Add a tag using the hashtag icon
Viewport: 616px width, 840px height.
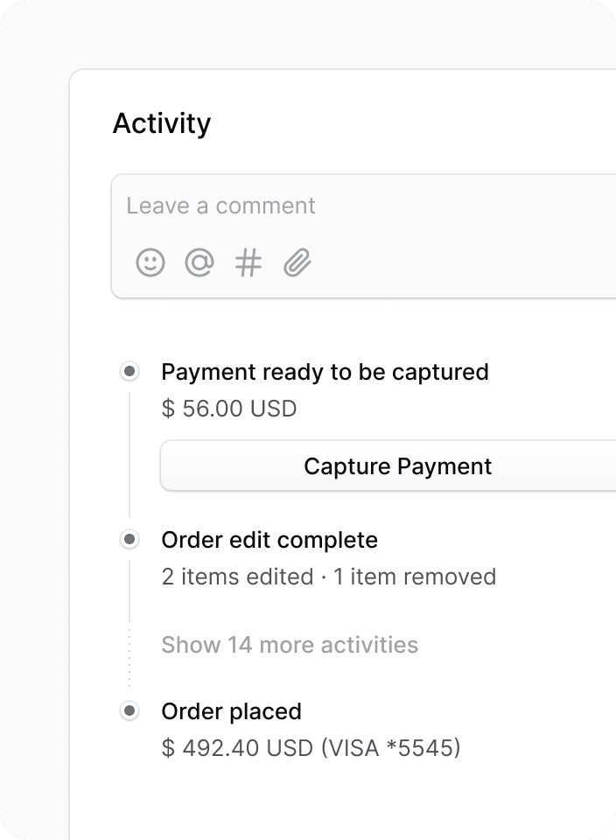pyautogui.click(x=248, y=262)
